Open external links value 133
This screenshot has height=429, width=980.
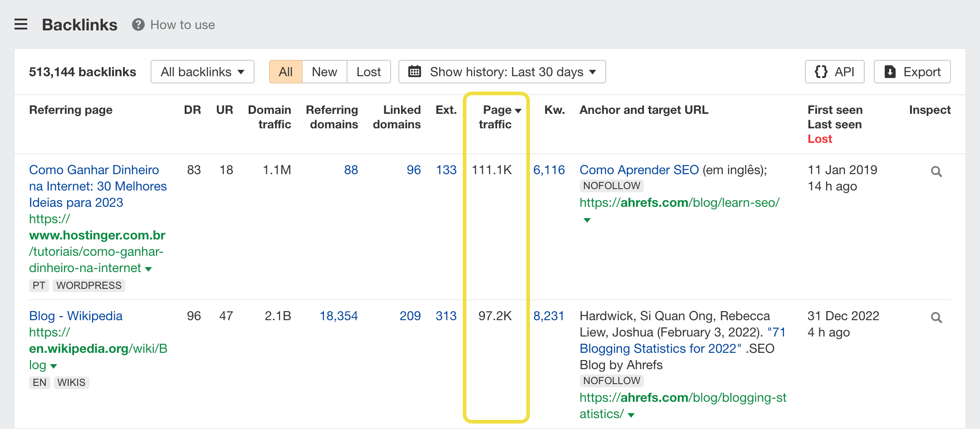(446, 170)
